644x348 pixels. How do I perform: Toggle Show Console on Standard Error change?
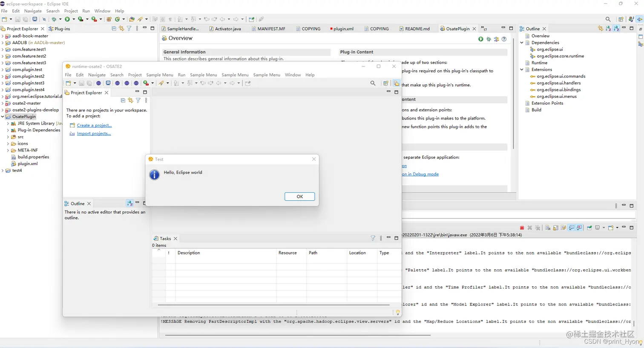(x=580, y=228)
